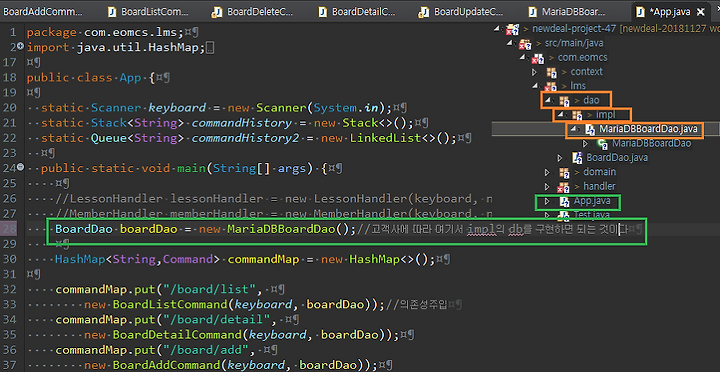The image size is (720, 372).
Task: Click 'BoardAddCommand' on line 37
Action: click(167, 365)
